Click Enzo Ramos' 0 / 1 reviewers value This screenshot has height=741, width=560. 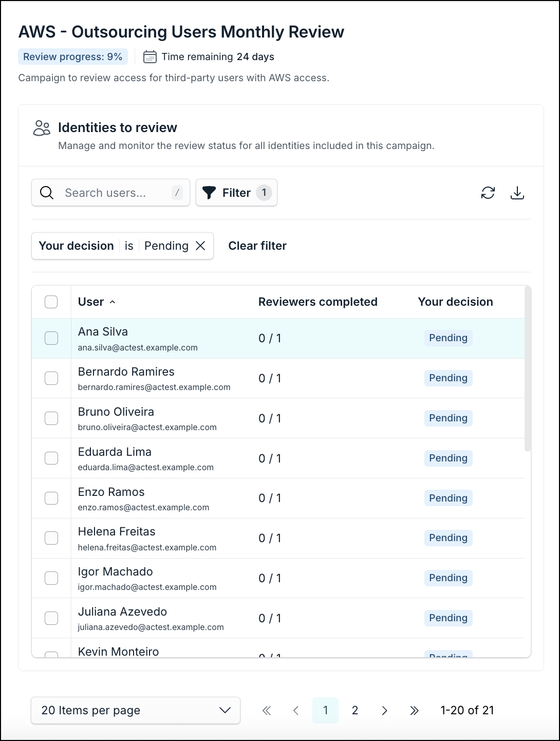pos(270,498)
